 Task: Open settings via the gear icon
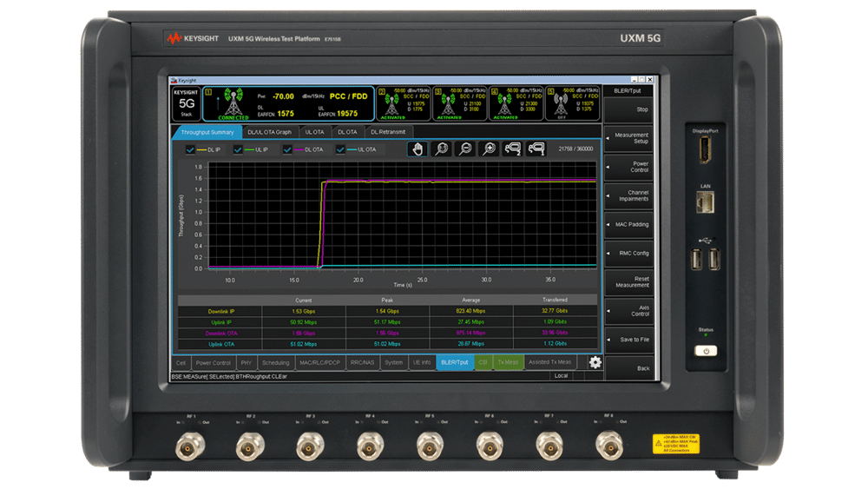click(595, 362)
